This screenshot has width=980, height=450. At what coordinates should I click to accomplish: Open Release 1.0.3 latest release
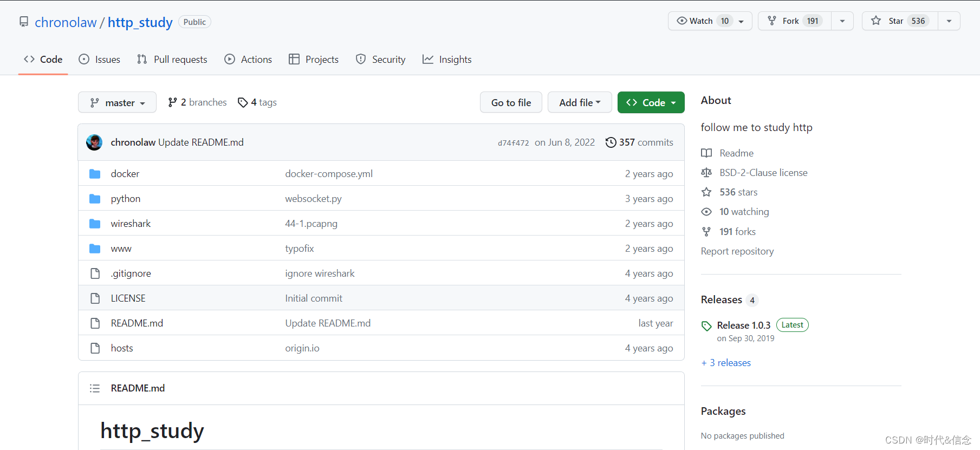744,325
